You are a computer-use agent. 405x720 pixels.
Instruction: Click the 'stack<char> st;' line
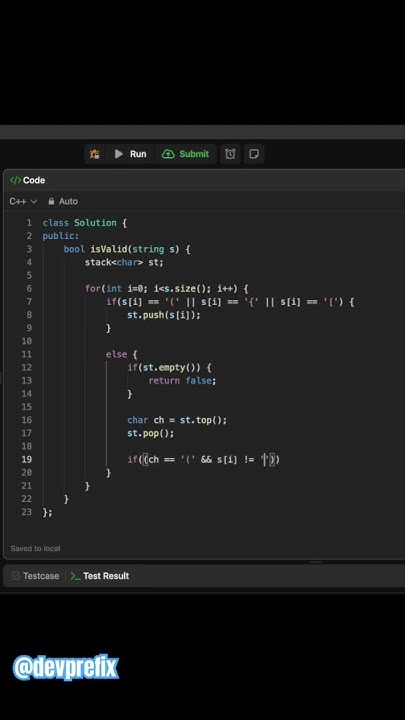point(124,262)
